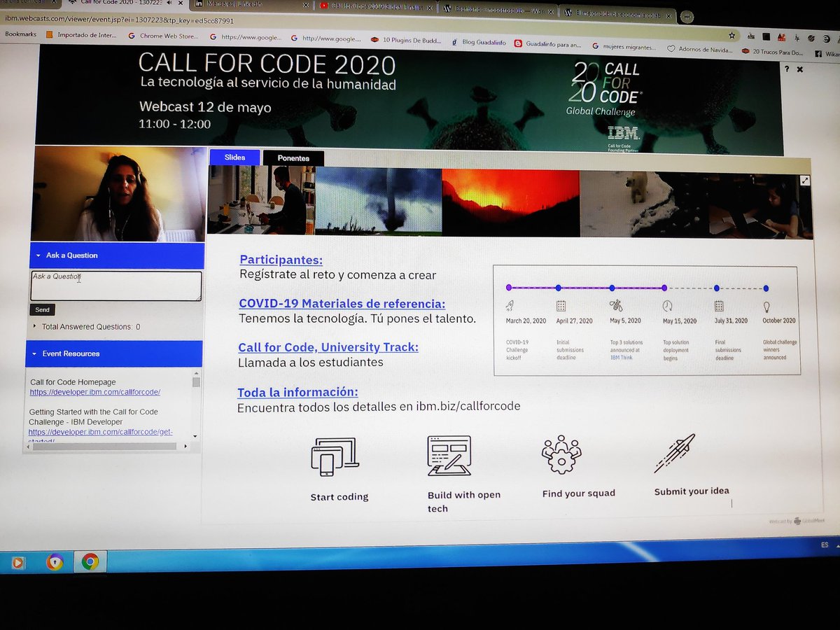Click the October 2020 lightbulb icon
Viewport: 840px width, 630px height.
766,307
